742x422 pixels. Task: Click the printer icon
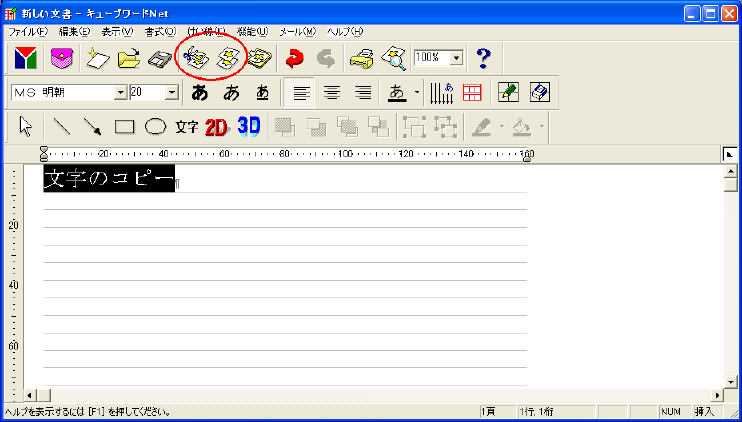click(360, 59)
